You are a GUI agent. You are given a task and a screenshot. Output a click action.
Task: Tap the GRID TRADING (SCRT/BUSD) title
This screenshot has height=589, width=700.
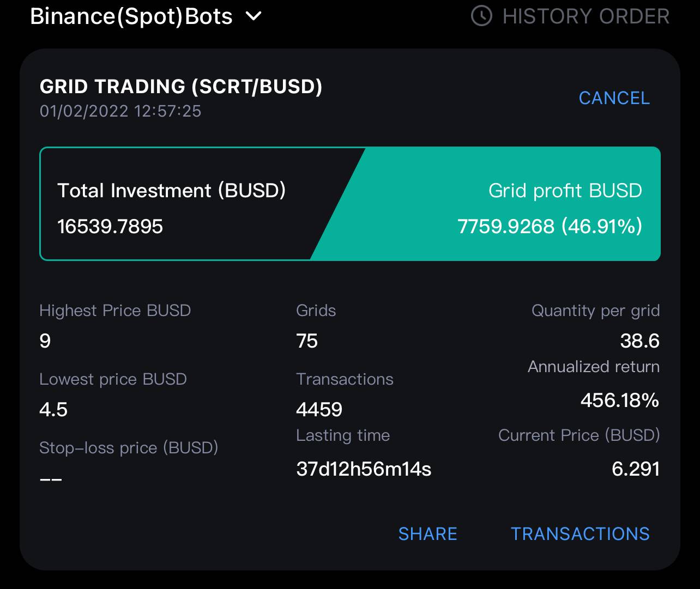[x=181, y=86]
